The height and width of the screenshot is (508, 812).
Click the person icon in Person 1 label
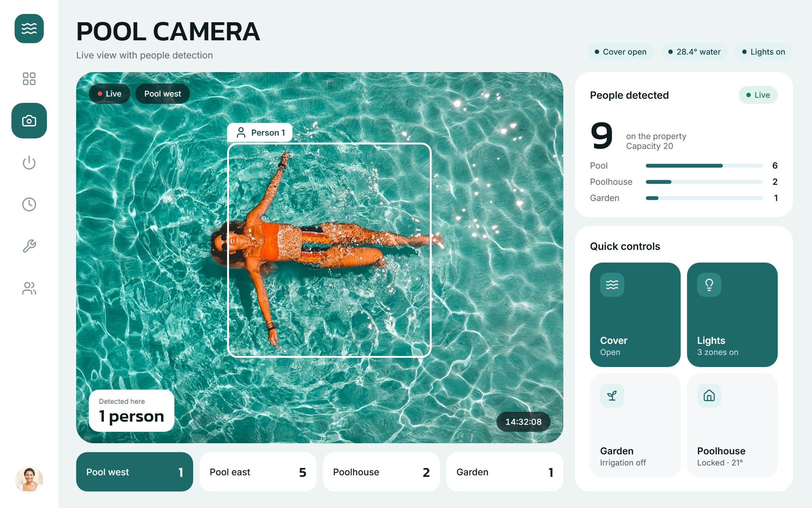pyautogui.click(x=241, y=133)
